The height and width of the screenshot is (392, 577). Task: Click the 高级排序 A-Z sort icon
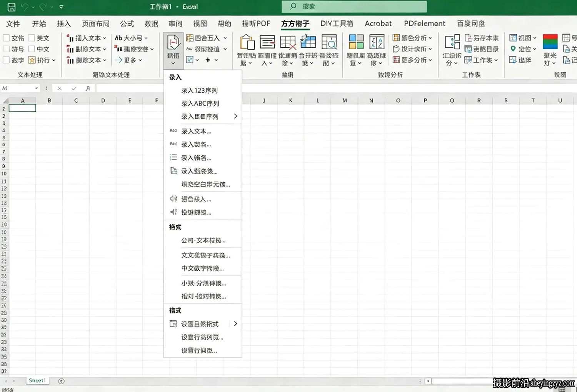click(x=377, y=42)
